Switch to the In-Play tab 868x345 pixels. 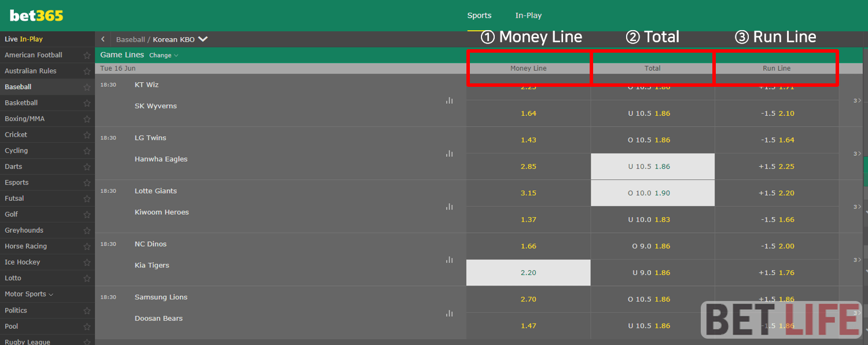click(x=528, y=16)
